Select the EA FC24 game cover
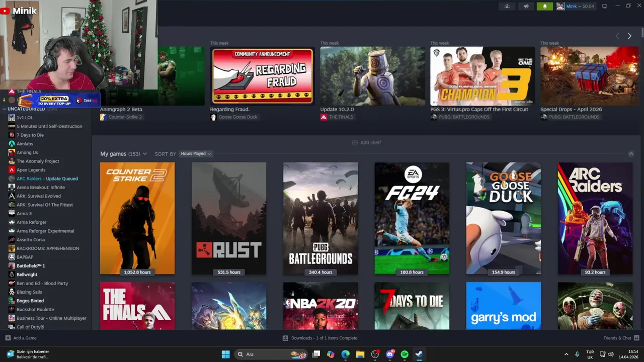 (x=412, y=218)
